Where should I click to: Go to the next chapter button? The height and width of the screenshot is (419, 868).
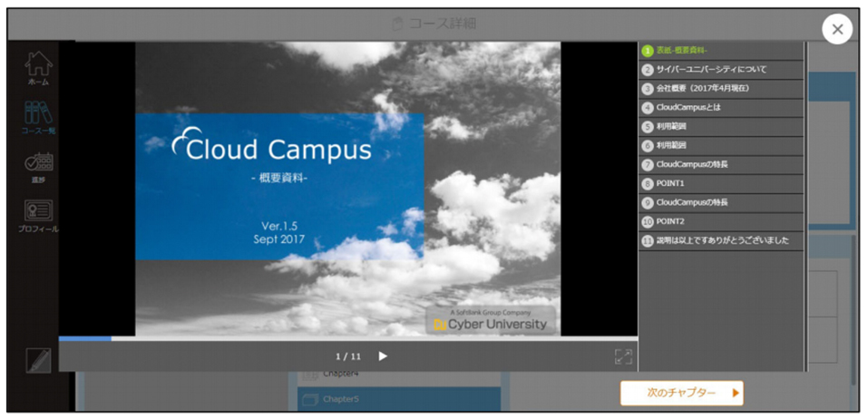(x=681, y=393)
